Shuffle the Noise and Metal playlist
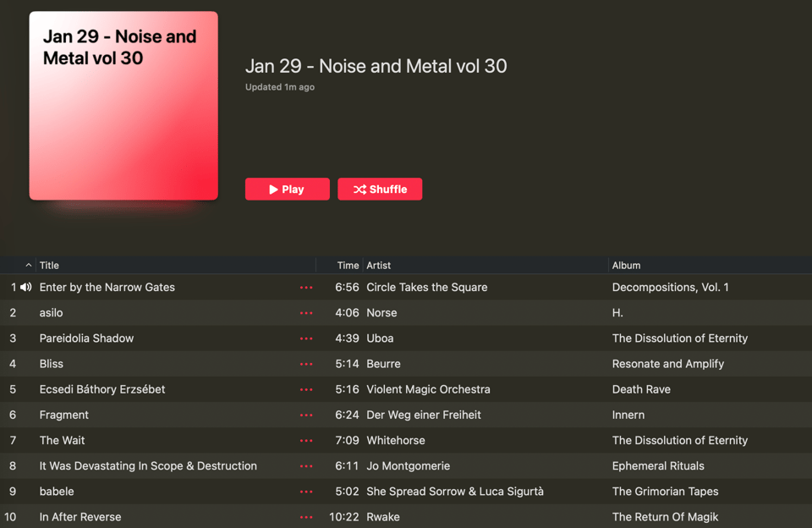Viewport: 812px width, 528px height. click(380, 190)
